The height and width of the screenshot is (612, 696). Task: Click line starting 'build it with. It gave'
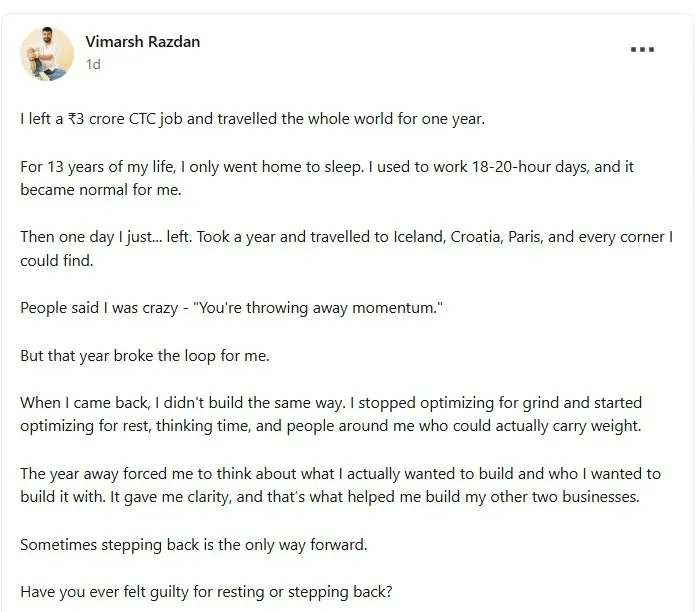[x=330, y=497]
